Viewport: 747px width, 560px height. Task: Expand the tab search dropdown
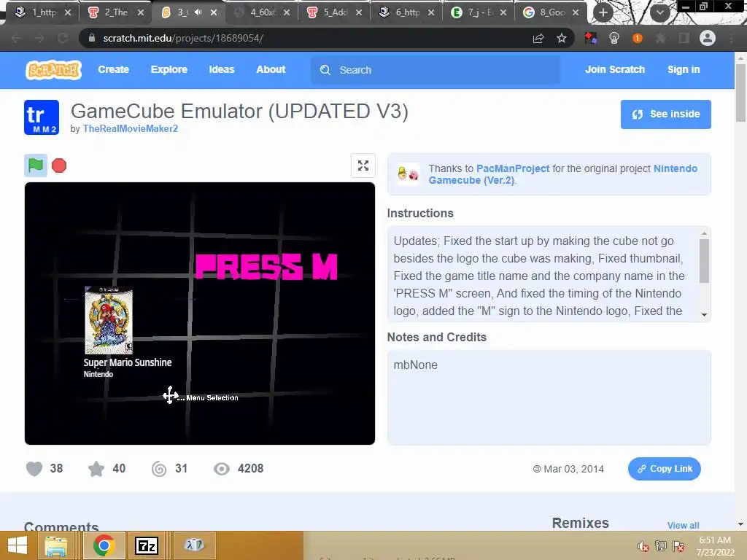659,12
